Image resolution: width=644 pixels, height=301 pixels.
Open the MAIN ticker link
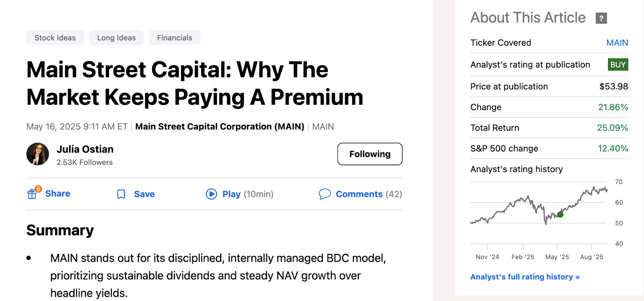point(616,43)
